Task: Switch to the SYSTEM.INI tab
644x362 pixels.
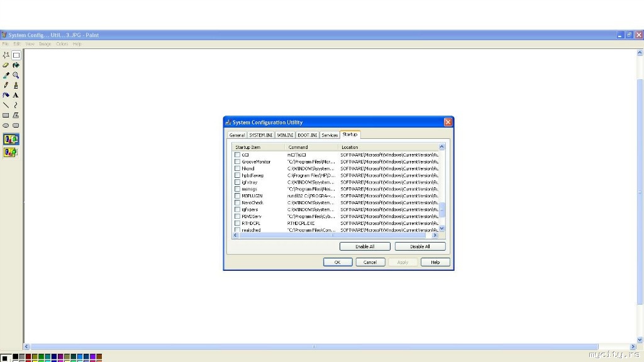Action: click(261, 135)
